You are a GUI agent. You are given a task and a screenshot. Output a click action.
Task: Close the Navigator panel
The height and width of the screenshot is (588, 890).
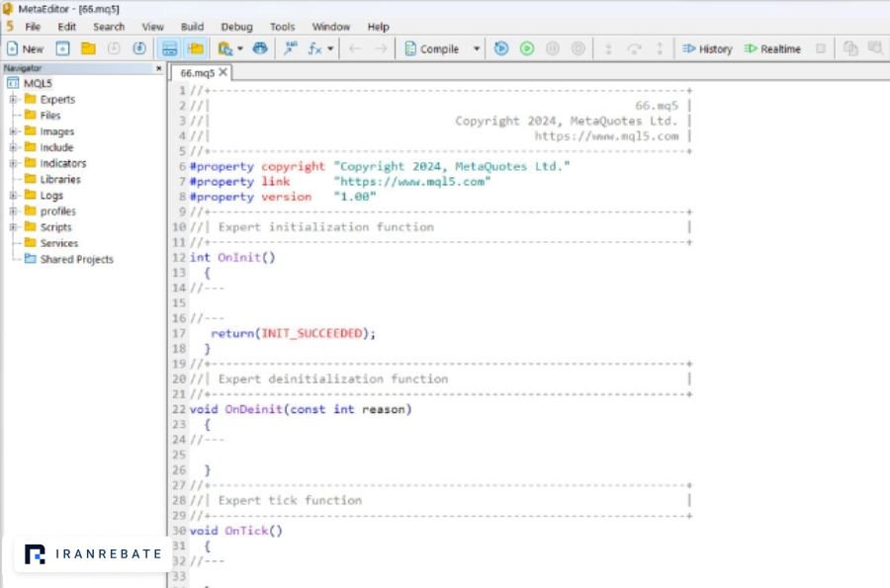tap(158, 68)
